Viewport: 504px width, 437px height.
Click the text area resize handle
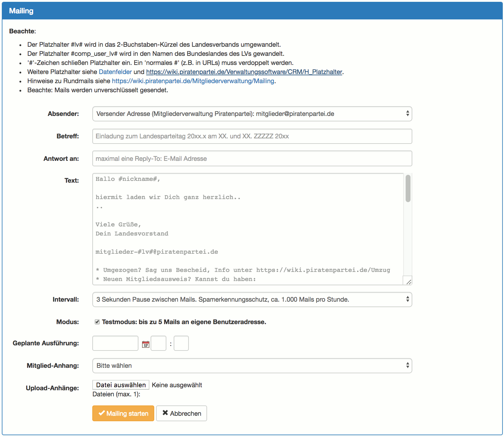click(x=409, y=282)
